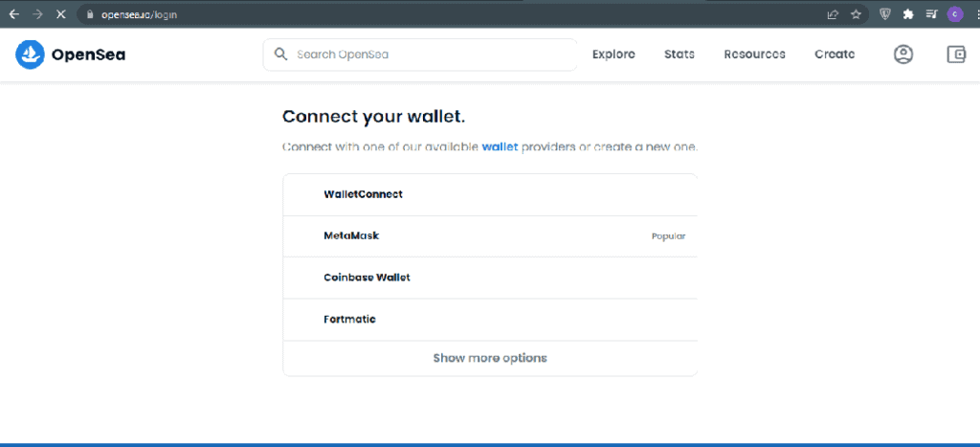Click the browser back arrow

13,13
